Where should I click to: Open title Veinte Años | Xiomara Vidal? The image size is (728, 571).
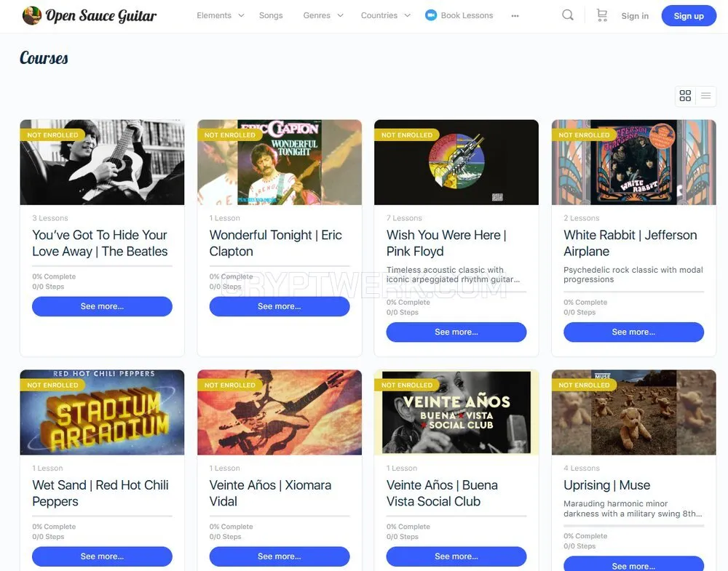coord(270,493)
